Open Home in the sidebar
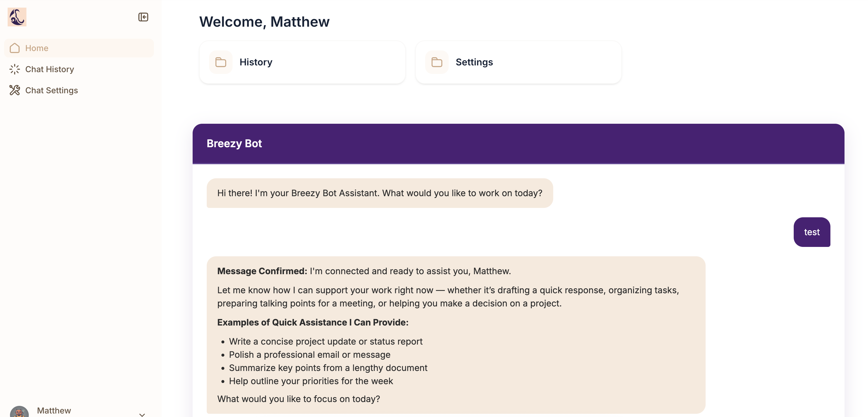Viewport: 868px width, 417px height. [79, 48]
